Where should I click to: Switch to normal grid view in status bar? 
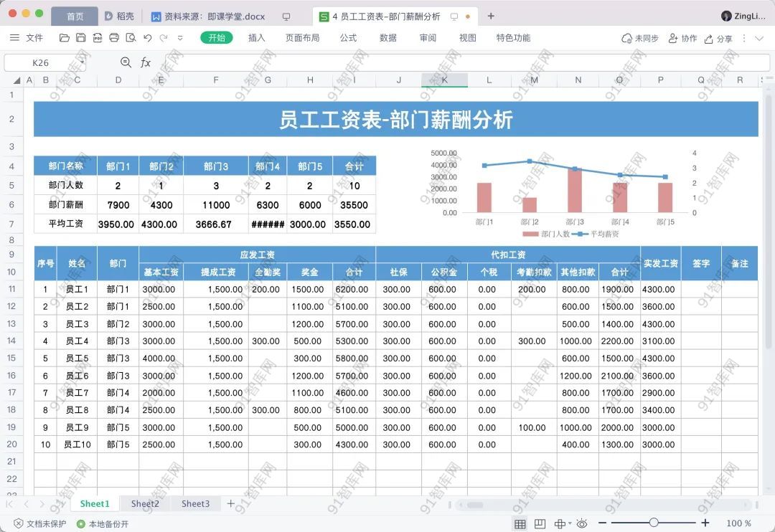click(x=520, y=524)
